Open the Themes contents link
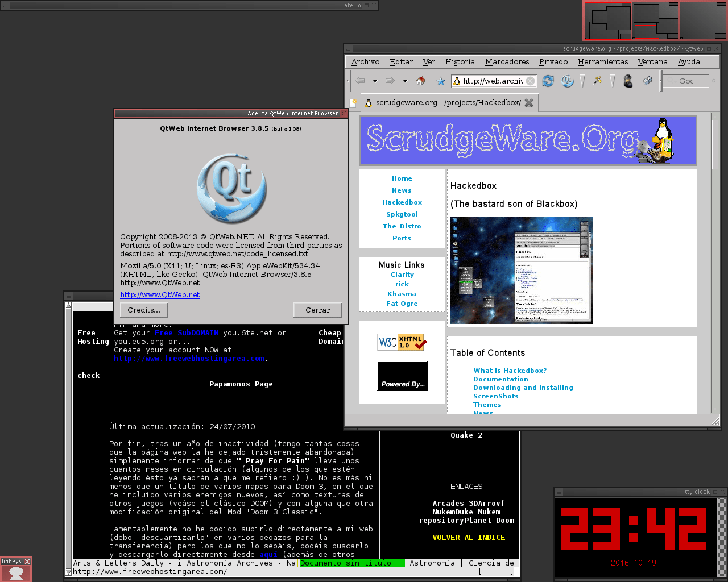The width and height of the screenshot is (728, 582). click(487, 405)
